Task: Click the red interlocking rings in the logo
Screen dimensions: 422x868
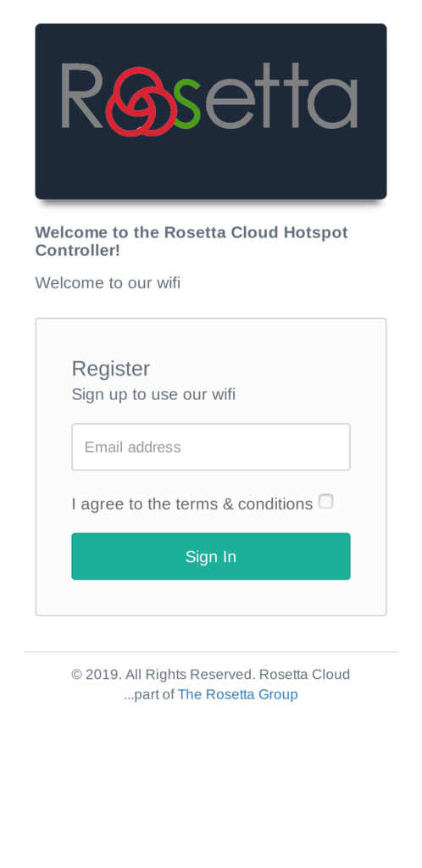Action: point(141,103)
